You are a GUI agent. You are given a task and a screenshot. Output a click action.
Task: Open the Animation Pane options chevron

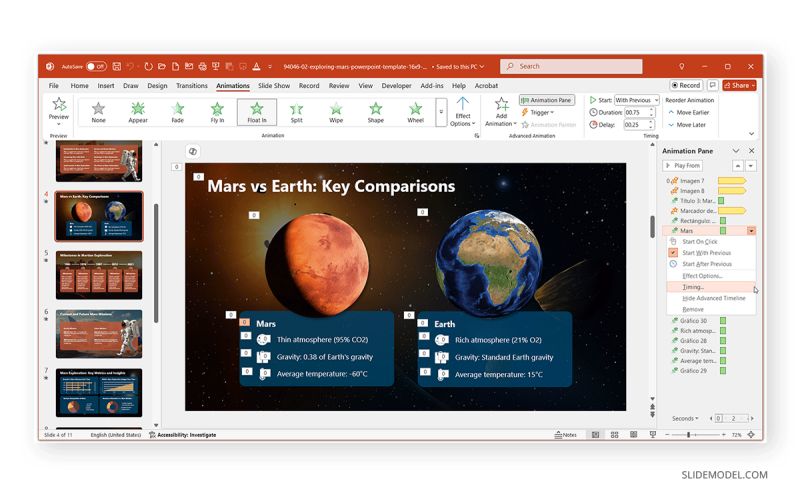point(736,151)
